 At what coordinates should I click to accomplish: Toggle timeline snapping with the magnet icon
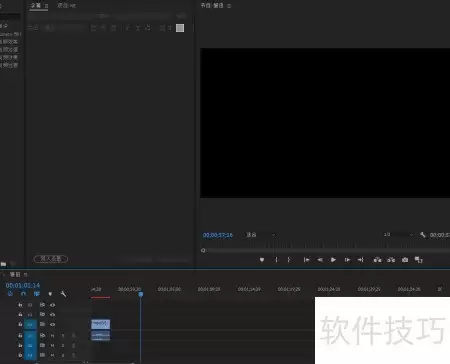(23, 294)
